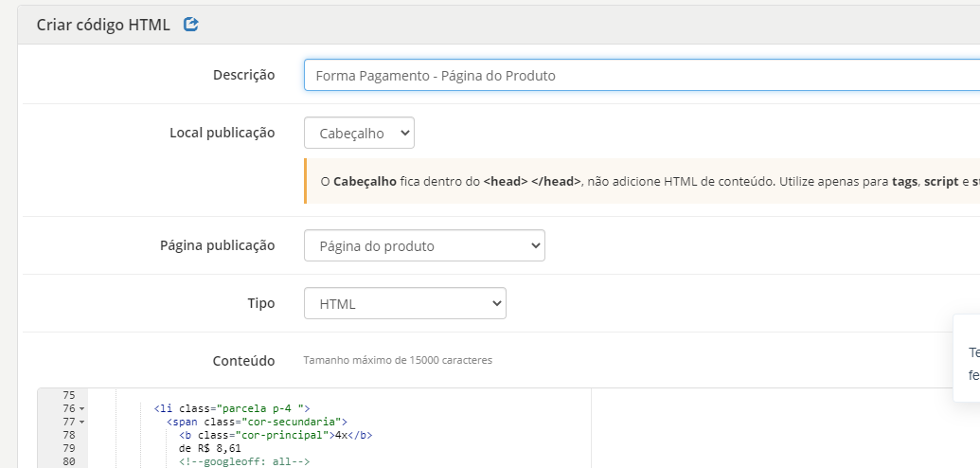Click line number 79 in the gutter
The width and height of the screenshot is (980, 468).
click(x=67, y=448)
